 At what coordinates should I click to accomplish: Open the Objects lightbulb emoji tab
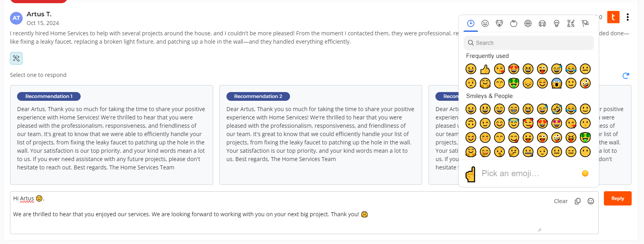pyautogui.click(x=557, y=23)
